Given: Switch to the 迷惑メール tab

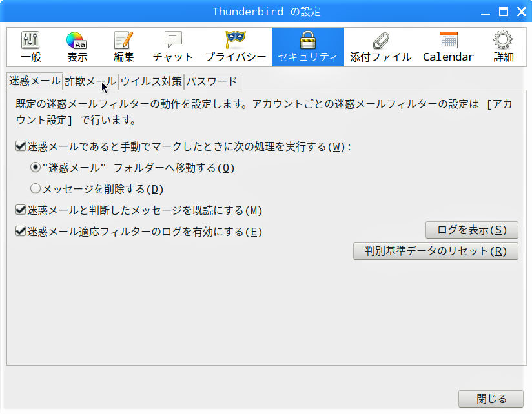Looking at the screenshot, I should [35, 81].
